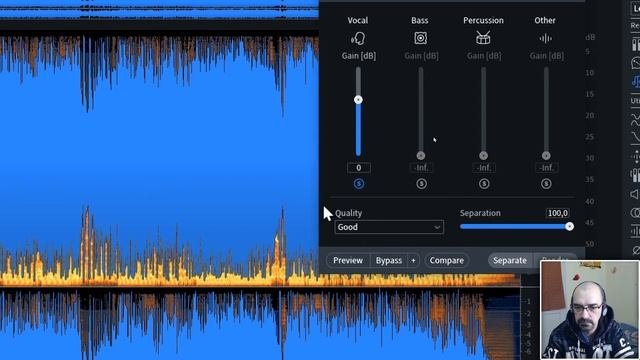640x360 pixels.
Task: Click the Vocal head icon
Action: (358, 38)
